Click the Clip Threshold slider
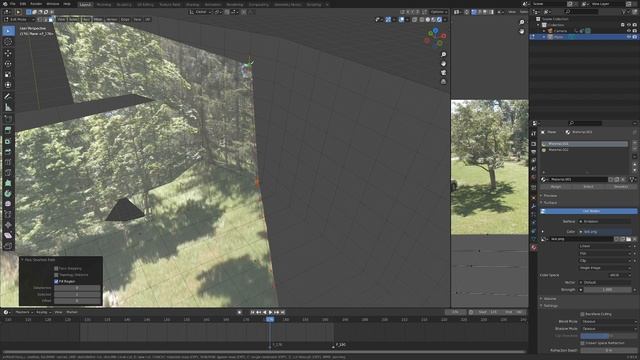 608,336
